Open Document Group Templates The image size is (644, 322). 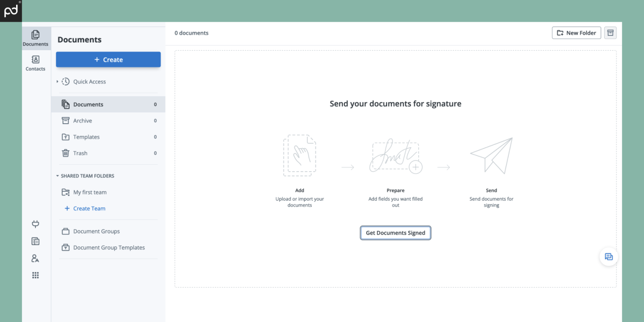[x=109, y=247]
